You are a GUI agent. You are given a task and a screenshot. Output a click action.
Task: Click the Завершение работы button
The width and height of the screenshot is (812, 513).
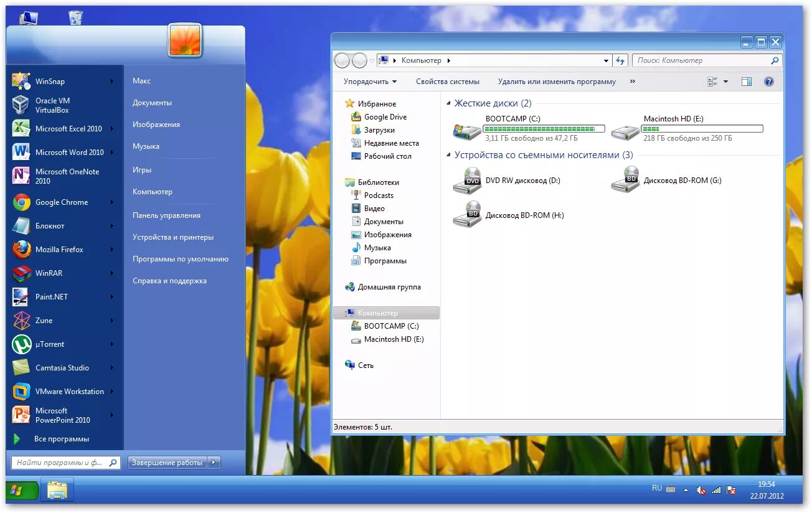[x=168, y=463]
